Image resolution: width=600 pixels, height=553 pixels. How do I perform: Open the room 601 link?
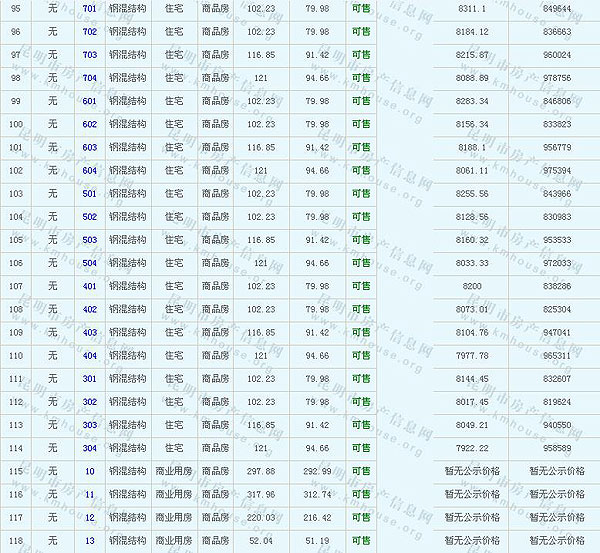[90, 101]
